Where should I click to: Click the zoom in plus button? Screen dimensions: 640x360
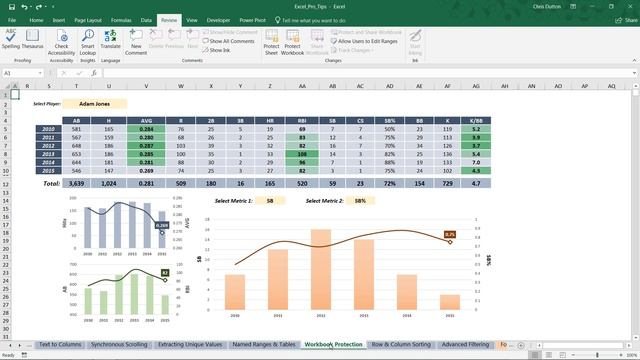click(x=621, y=355)
